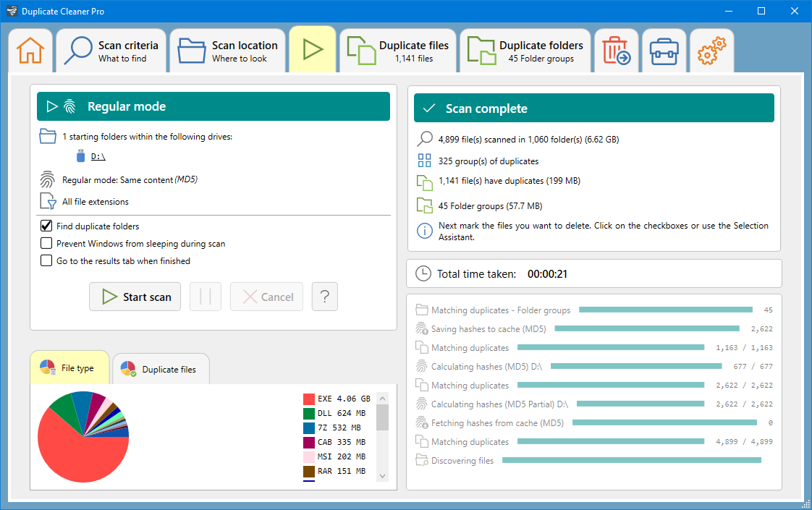Click the 00:00:21 total time value
The height and width of the screenshot is (510, 812).
click(x=547, y=274)
